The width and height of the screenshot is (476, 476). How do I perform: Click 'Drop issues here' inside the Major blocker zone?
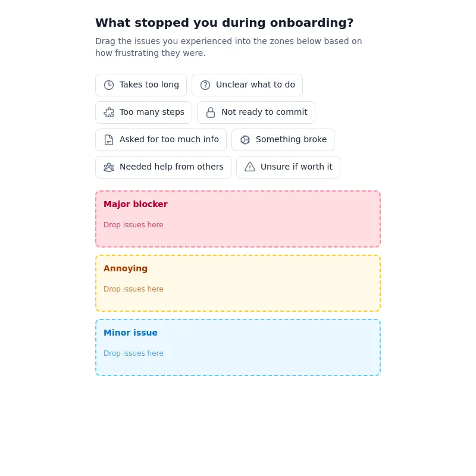(x=133, y=225)
